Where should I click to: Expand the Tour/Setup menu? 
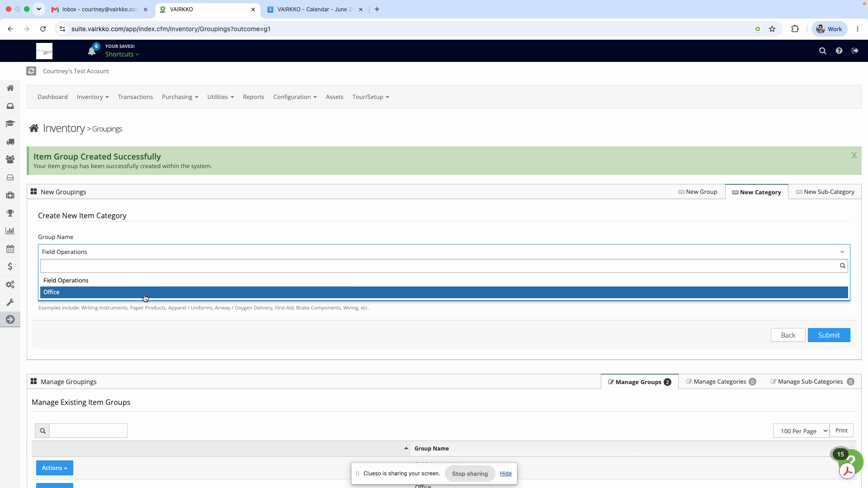371,97
